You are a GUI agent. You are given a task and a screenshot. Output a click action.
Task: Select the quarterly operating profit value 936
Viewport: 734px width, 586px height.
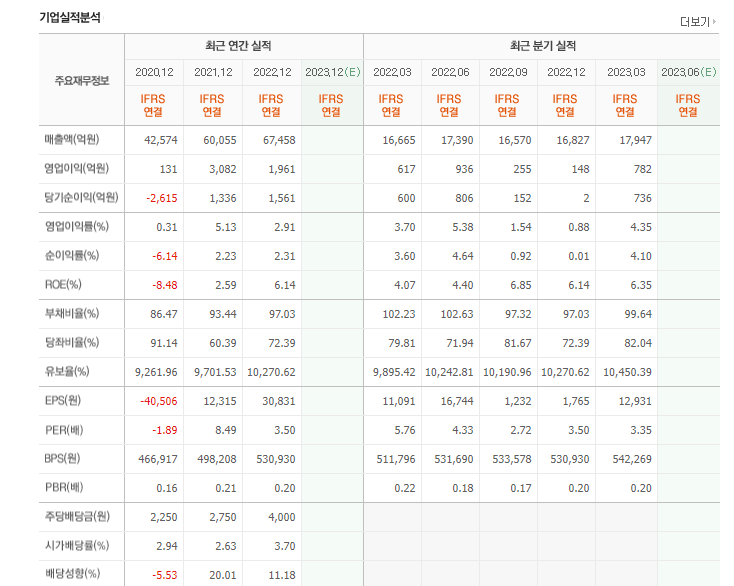pyautogui.click(x=464, y=169)
